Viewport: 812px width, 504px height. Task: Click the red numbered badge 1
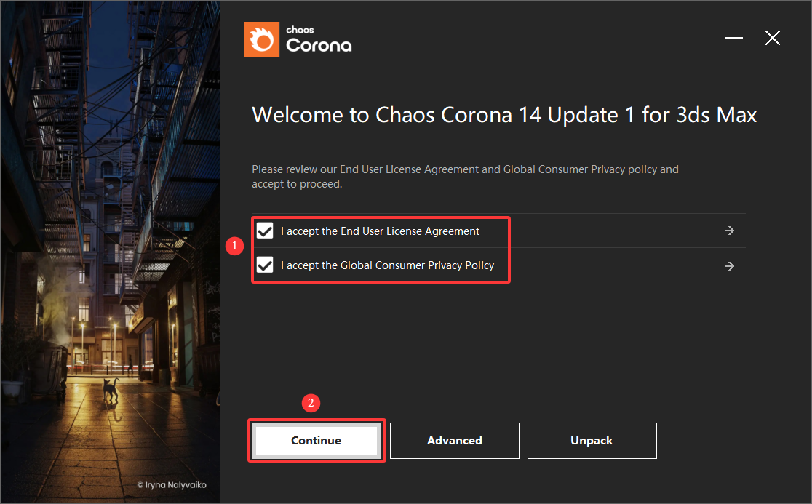[234, 246]
